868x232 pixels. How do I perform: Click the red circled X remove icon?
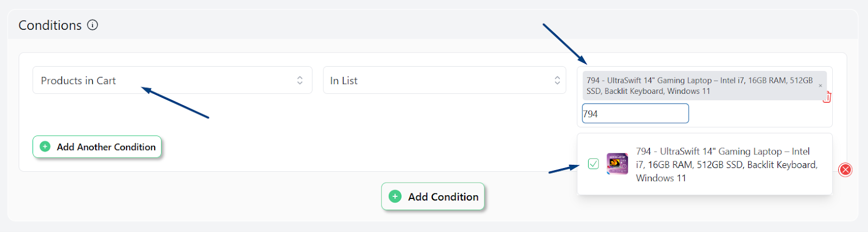[x=845, y=170]
